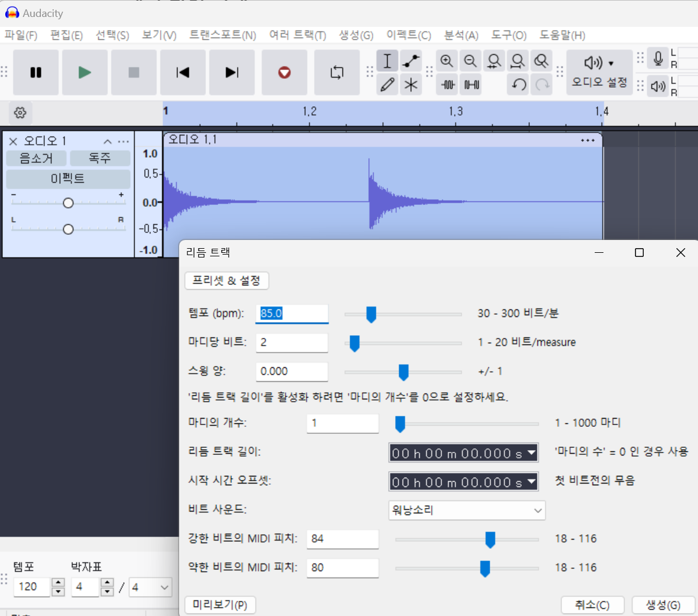Adjust the track gain slider knob
Screen dimensions: 698x616
(68, 203)
